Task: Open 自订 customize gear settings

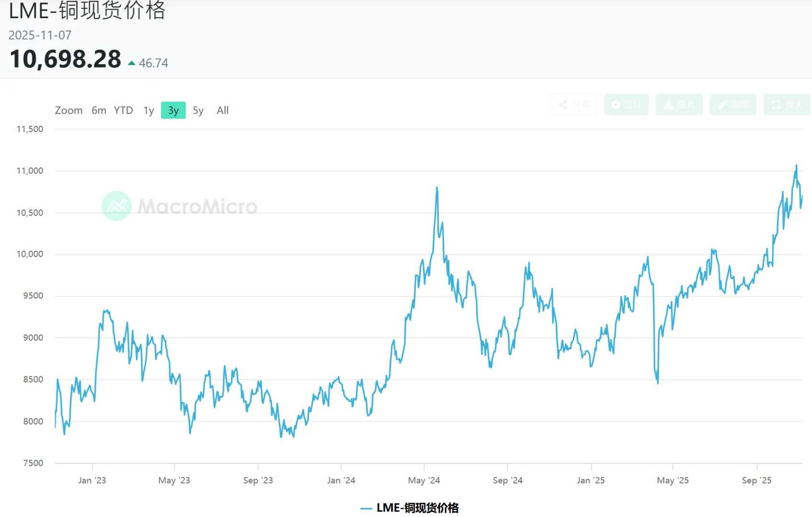Action: [x=626, y=104]
